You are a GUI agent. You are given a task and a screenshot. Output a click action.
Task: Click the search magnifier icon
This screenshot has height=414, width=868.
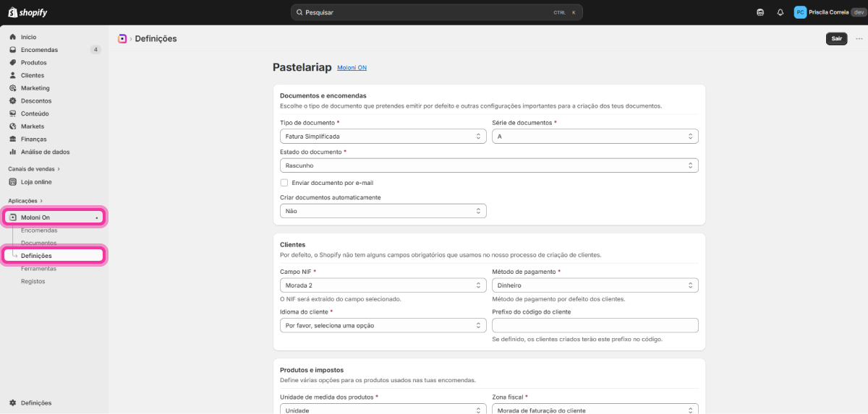[x=299, y=12]
